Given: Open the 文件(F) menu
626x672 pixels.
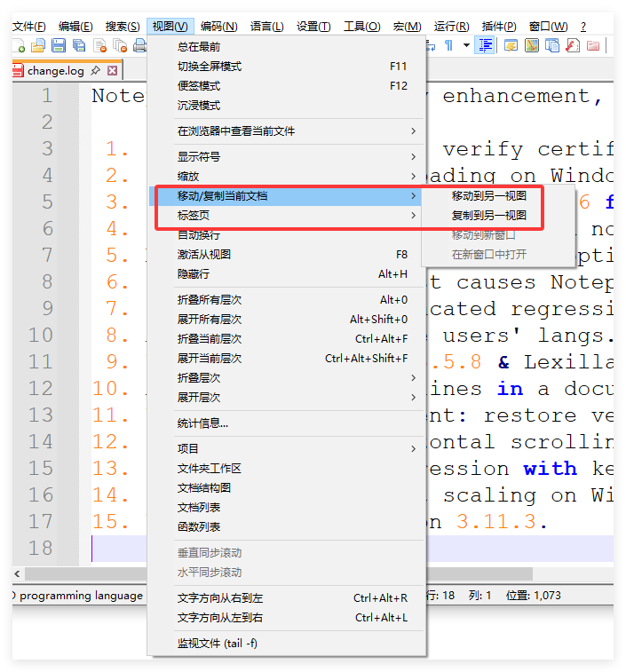Looking at the screenshot, I should tap(29, 27).
